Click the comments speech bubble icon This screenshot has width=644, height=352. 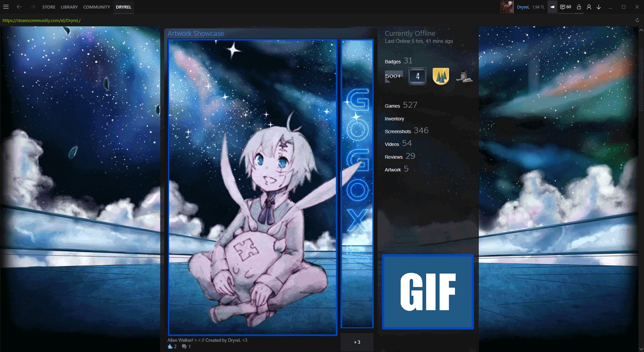[185, 346]
